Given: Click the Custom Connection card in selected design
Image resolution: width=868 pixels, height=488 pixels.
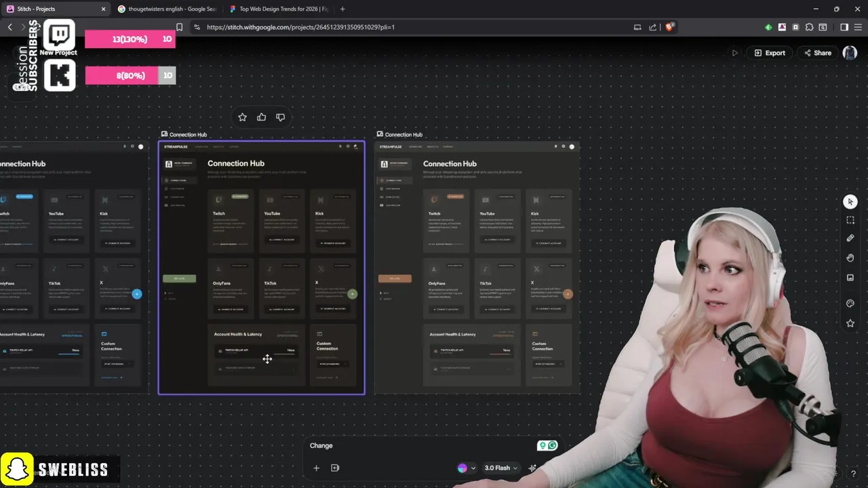Looking at the screenshot, I should click(x=332, y=356).
